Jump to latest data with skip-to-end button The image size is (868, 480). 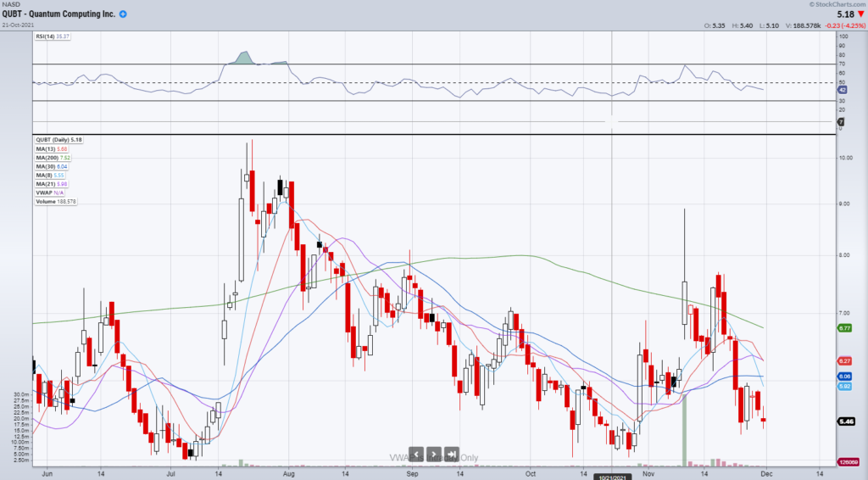[451, 454]
